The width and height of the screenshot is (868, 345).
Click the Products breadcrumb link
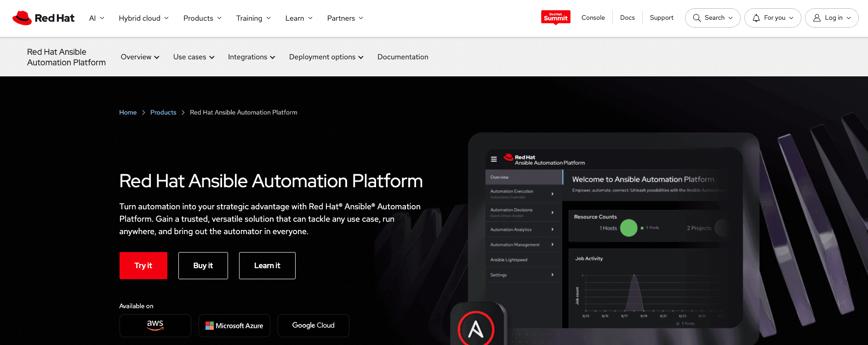(163, 112)
